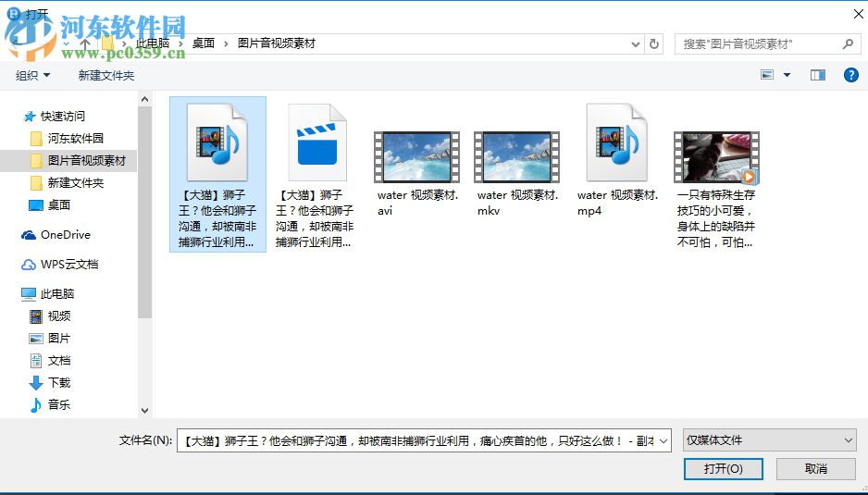
Task: Click the 打开(O) button
Action: [x=723, y=469]
